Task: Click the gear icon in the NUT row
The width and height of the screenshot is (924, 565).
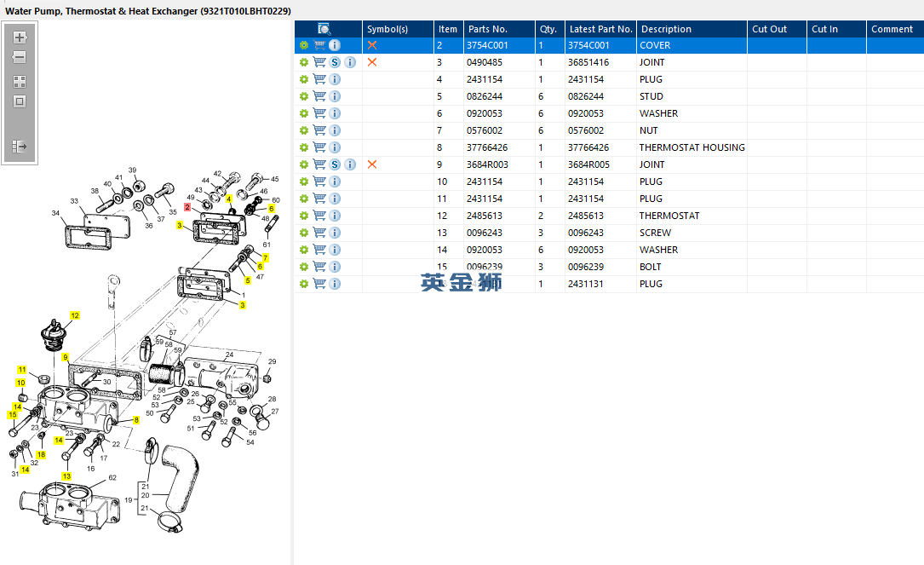Action: [304, 130]
